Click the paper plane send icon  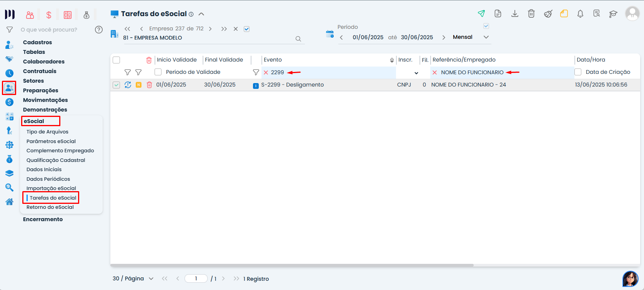click(481, 14)
